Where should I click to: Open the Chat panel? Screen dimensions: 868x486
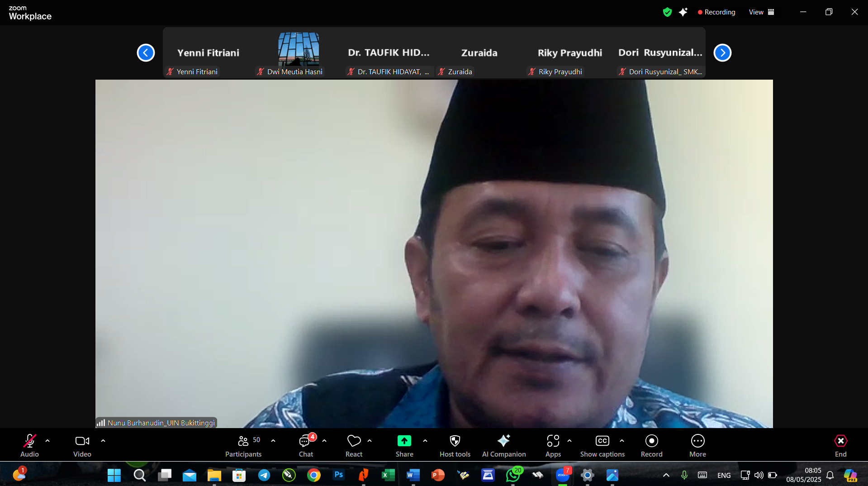[x=306, y=445]
